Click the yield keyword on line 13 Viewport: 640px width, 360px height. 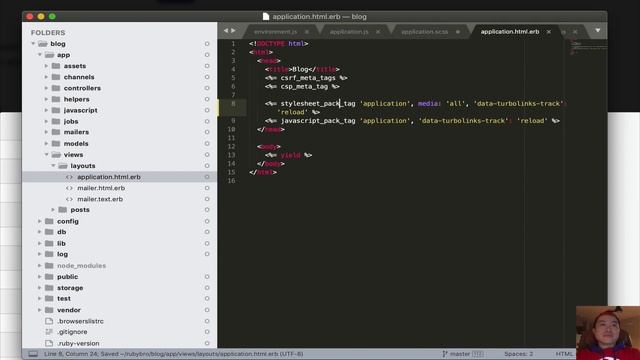click(290, 155)
